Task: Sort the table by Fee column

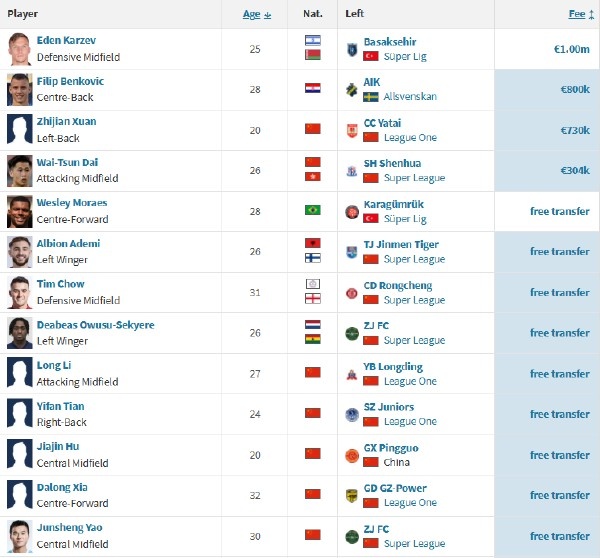Action: tap(577, 14)
